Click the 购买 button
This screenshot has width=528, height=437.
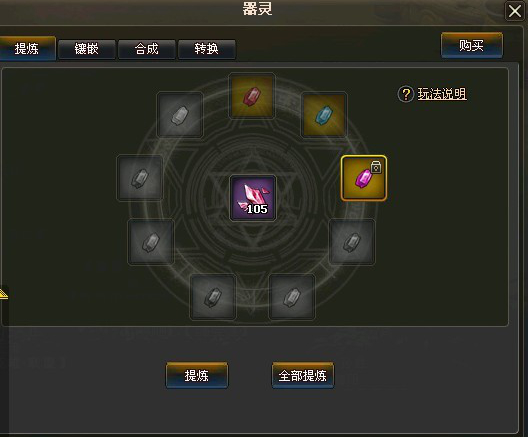click(x=472, y=45)
